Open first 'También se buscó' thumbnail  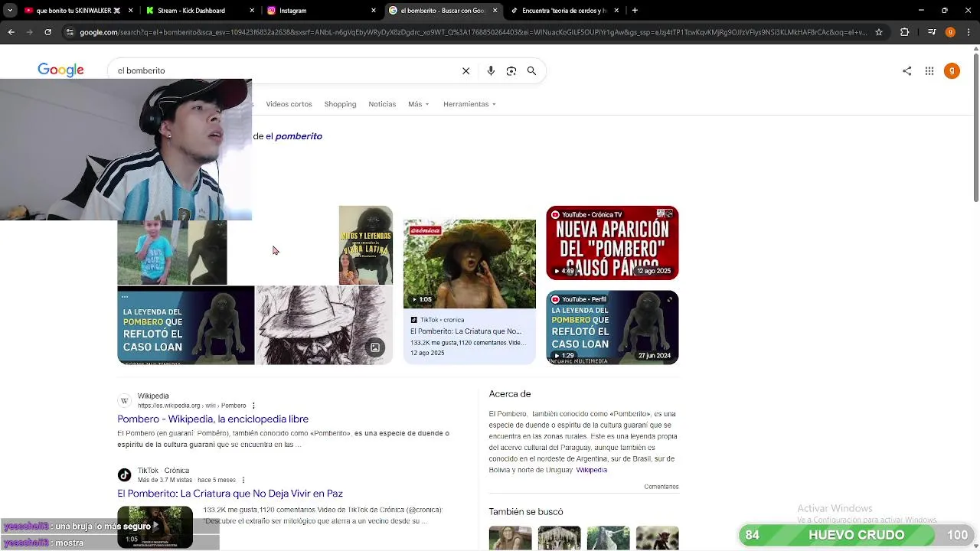[x=510, y=538]
